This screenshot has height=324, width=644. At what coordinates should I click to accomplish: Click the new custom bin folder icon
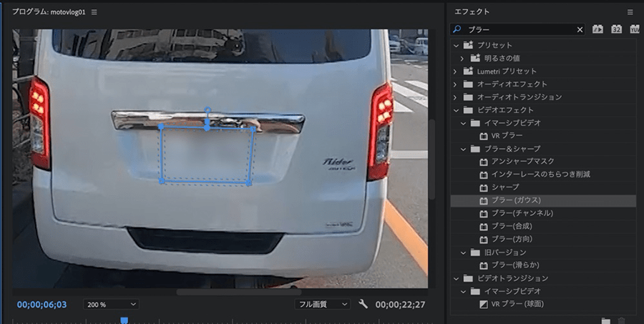(x=605, y=321)
